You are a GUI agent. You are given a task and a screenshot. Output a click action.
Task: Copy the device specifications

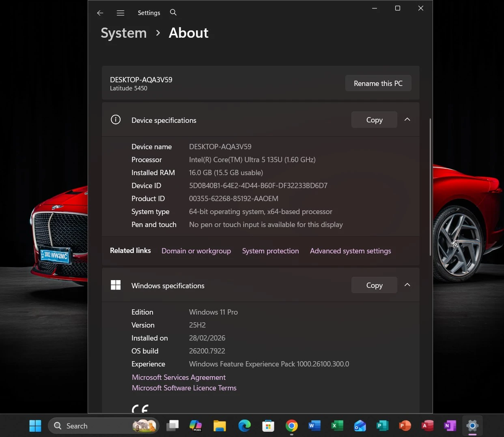pos(374,120)
